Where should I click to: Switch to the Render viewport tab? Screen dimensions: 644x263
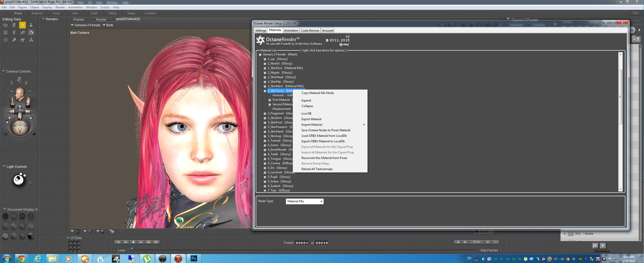point(101,20)
